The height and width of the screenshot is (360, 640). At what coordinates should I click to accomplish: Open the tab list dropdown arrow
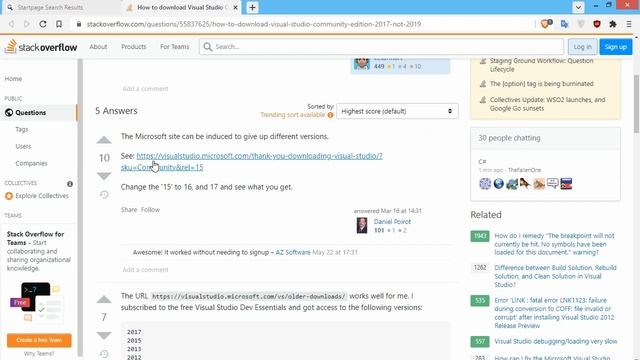(578, 7)
